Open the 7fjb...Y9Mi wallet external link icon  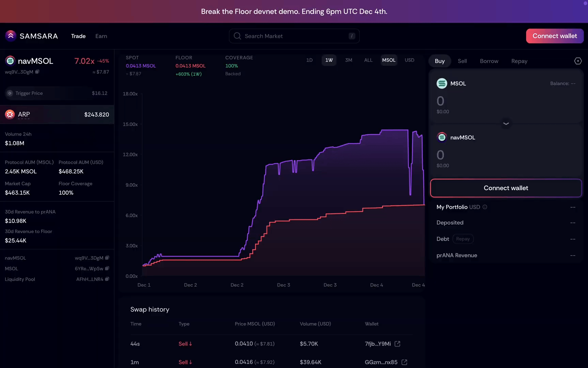397,344
